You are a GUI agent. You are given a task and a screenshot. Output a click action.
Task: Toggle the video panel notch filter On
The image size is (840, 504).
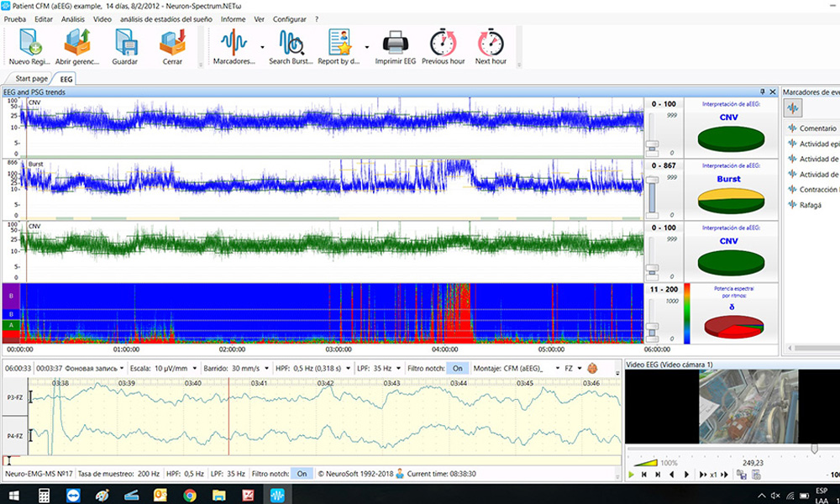pos(302,473)
